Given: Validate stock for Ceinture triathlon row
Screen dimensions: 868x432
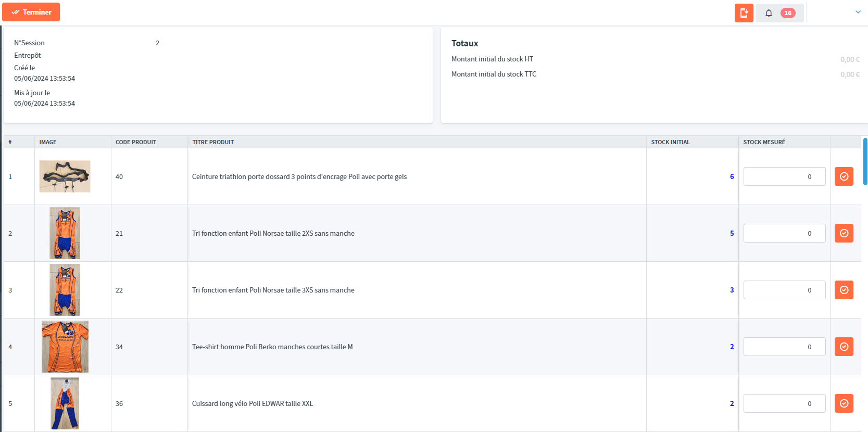Looking at the screenshot, I should (844, 176).
